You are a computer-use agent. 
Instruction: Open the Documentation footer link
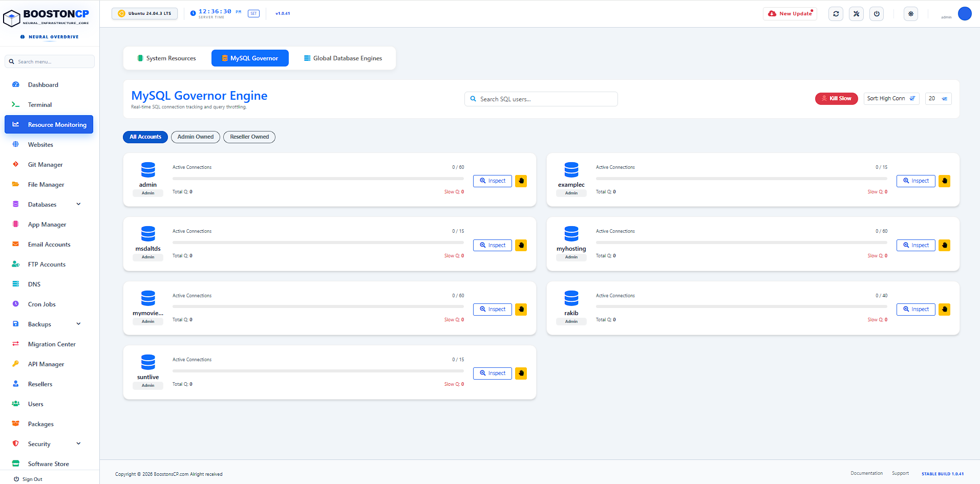867,473
